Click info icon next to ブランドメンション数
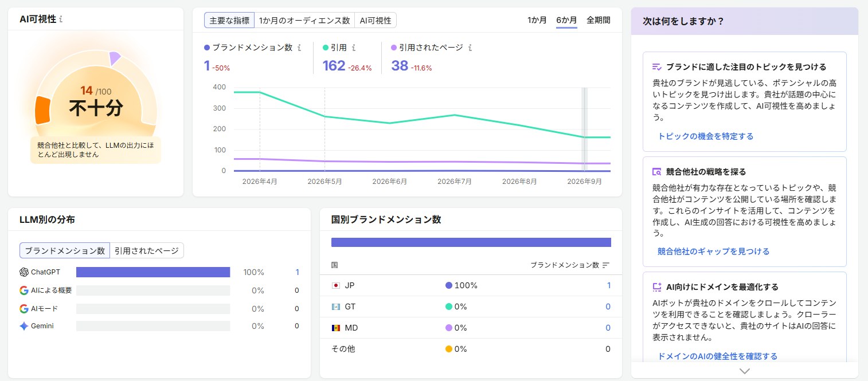868x381 pixels. (x=299, y=48)
